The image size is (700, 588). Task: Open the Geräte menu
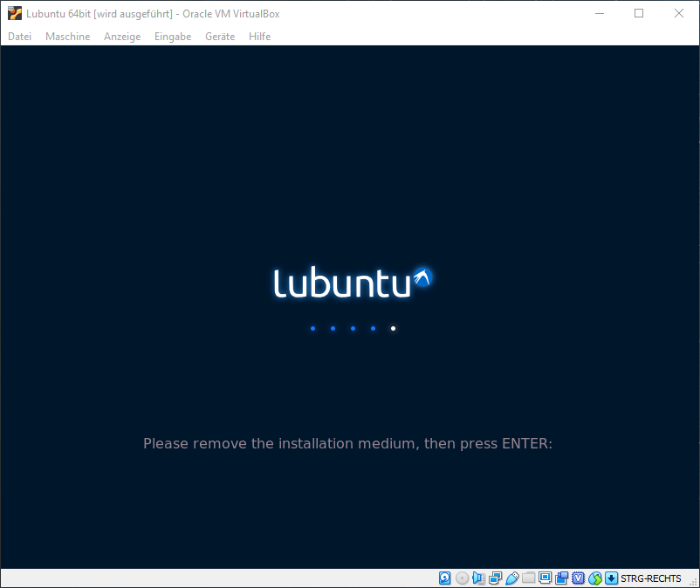pos(220,37)
